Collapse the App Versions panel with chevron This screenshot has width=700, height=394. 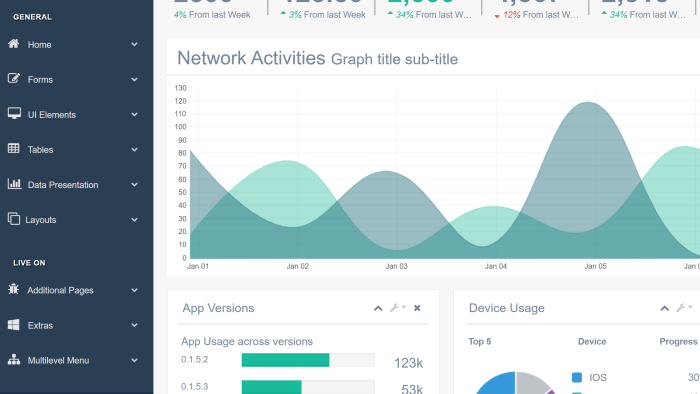point(378,308)
